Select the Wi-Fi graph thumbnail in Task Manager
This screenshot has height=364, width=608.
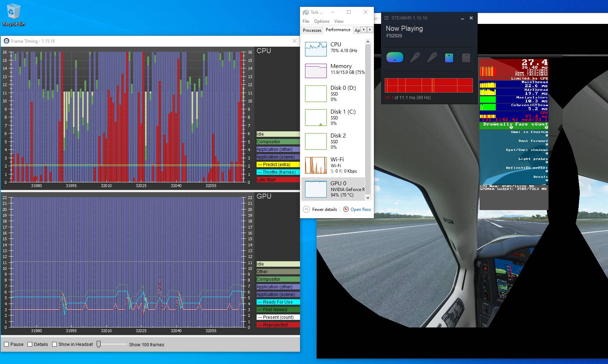(316, 165)
